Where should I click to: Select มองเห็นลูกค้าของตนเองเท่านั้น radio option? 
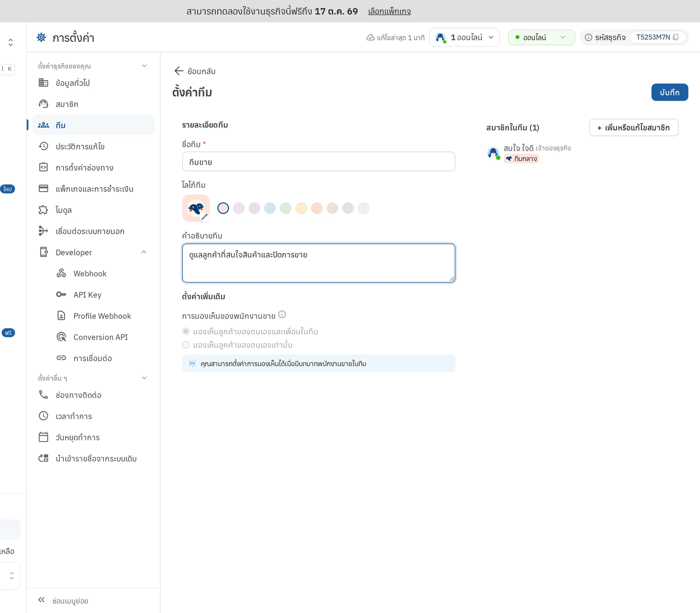coord(186,345)
